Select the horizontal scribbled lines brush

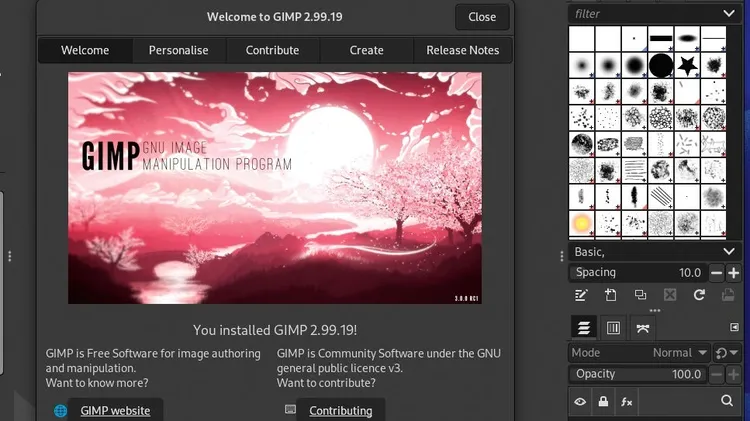pos(635,170)
